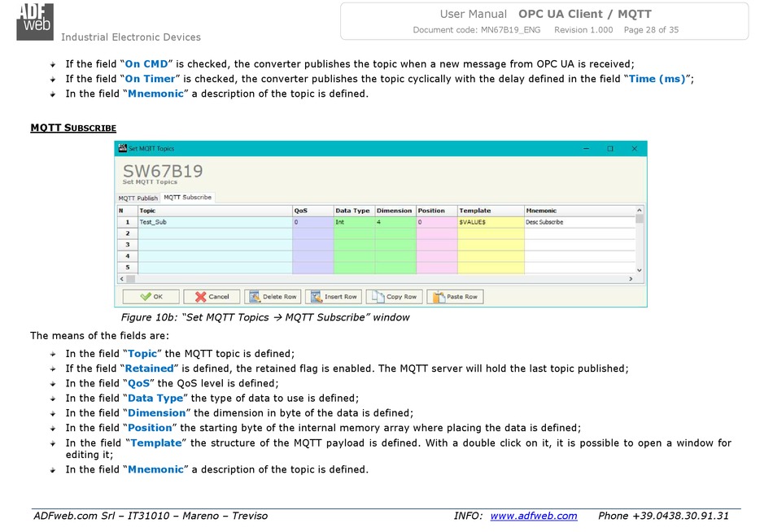Click the Mnemonic column header

[579, 211]
